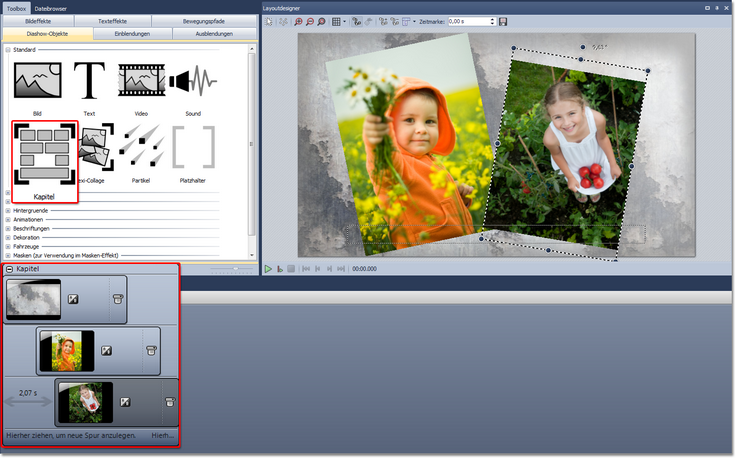The image size is (736, 458).
Task: Expand the Animationen category
Action: pos(8,220)
